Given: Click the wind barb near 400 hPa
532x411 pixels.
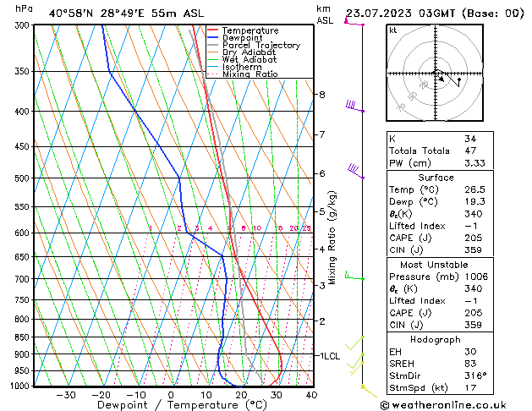Looking at the screenshot, I should [x=354, y=107].
